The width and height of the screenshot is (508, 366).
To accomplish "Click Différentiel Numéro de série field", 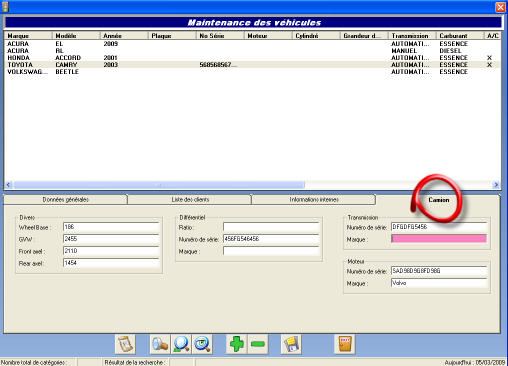I will (x=271, y=239).
